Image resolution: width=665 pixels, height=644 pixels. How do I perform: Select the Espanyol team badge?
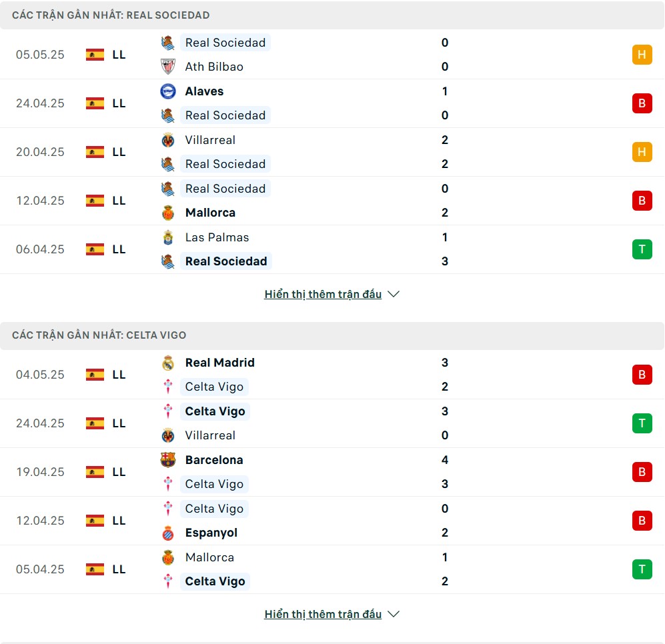click(x=168, y=533)
